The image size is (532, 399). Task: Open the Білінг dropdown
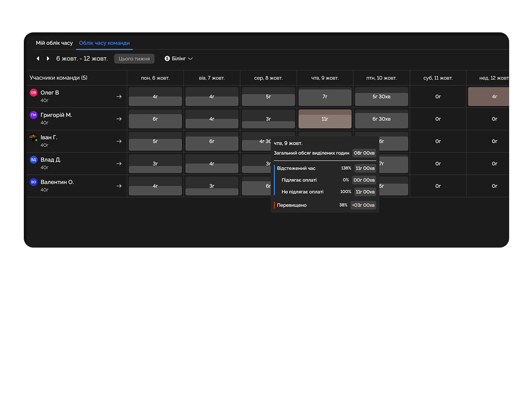tap(178, 59)
